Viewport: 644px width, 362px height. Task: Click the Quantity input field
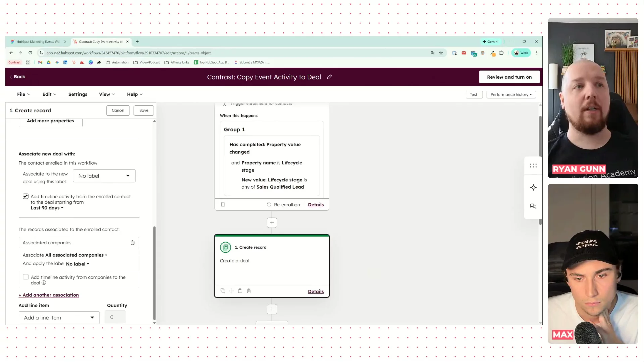click(x=115, y=317)
